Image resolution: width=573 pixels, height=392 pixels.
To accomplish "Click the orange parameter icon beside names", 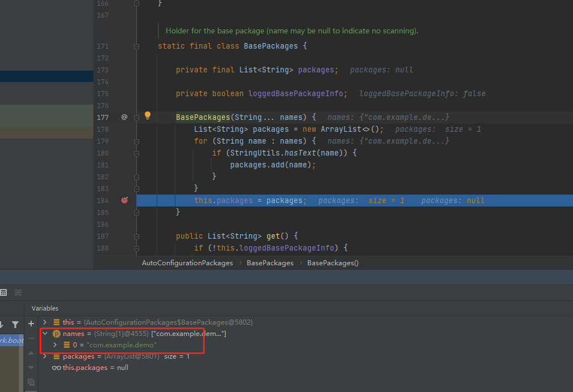I will (56, 334).
